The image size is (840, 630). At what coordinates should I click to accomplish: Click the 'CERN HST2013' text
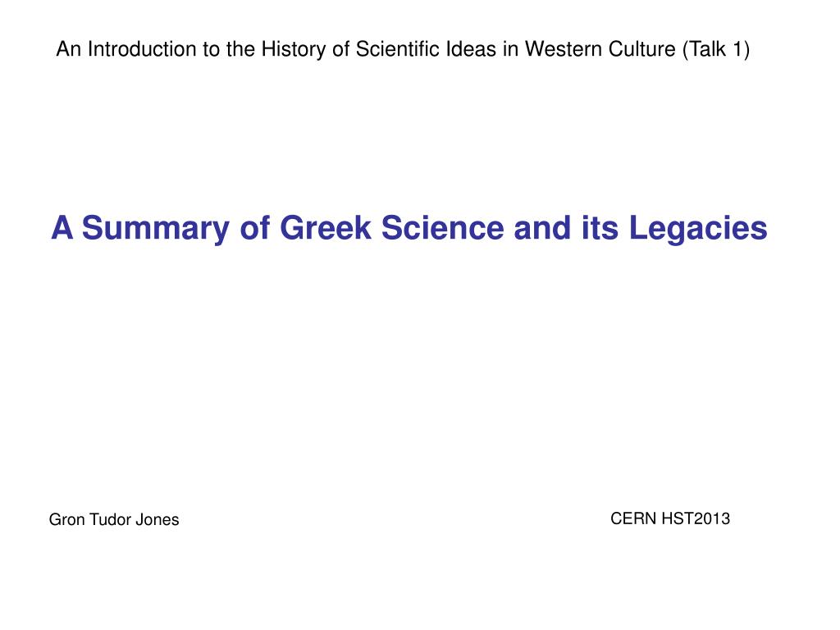coord(670,518)
